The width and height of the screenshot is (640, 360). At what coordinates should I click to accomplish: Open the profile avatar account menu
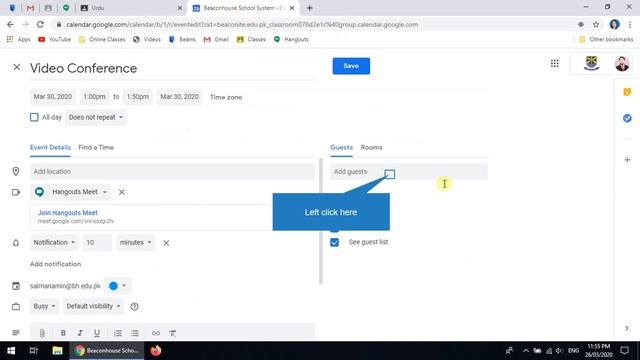pos(622,63)
